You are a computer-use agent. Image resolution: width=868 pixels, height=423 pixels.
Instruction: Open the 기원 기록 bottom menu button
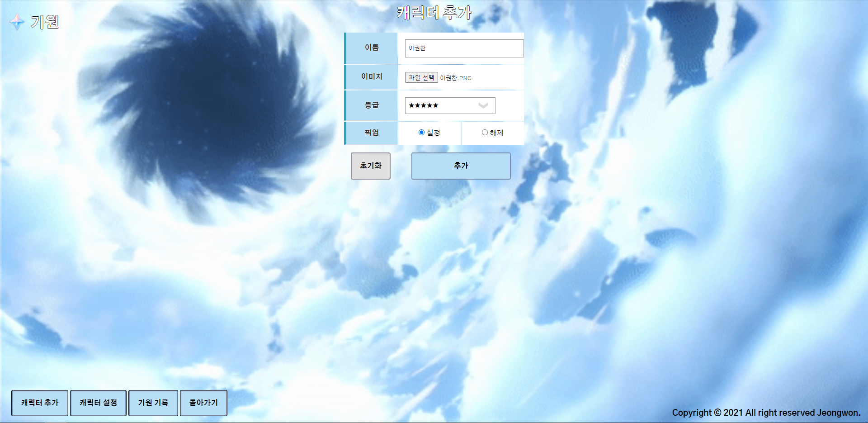(153, 403)
